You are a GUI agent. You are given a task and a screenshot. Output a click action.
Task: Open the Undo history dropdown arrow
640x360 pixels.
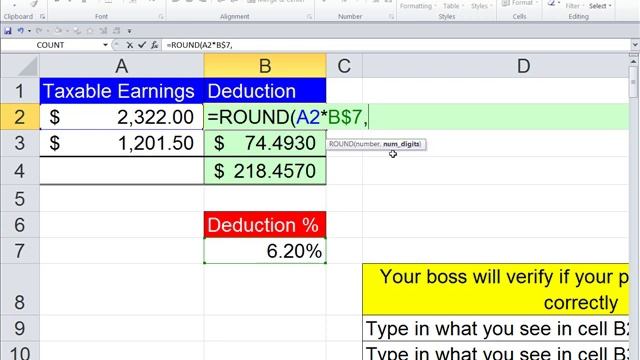(x=29, y=31)
